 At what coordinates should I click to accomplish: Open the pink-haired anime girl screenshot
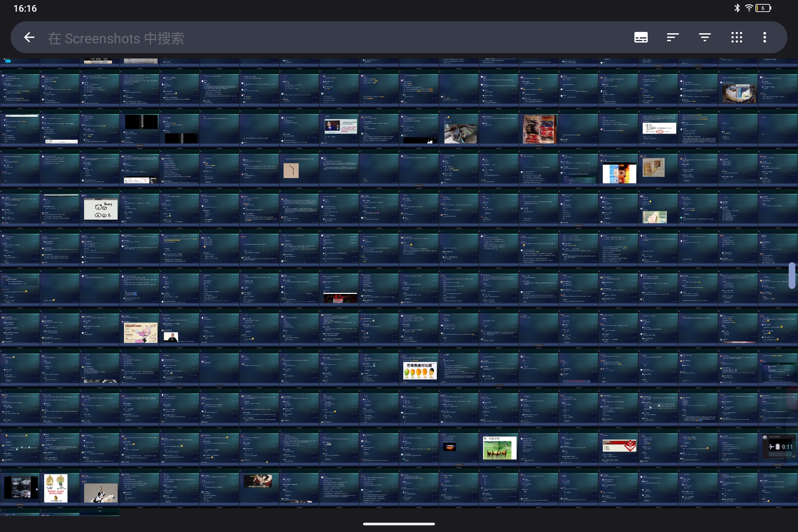139,328
